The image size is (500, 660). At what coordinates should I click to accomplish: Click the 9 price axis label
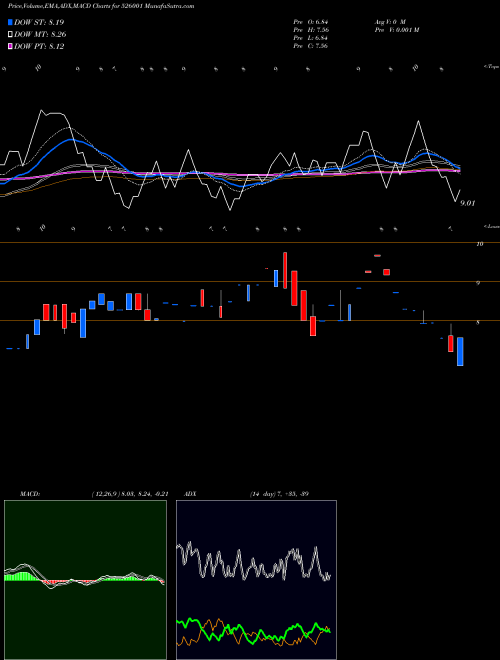(x=478, y=283)
